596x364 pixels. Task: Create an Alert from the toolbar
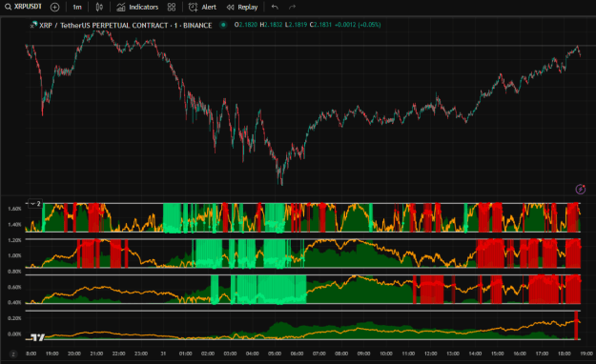click(x=202, y=7)
